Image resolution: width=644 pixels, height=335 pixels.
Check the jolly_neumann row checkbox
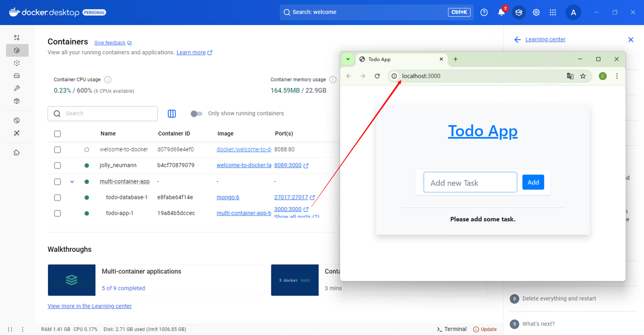(x=57, y=166)
